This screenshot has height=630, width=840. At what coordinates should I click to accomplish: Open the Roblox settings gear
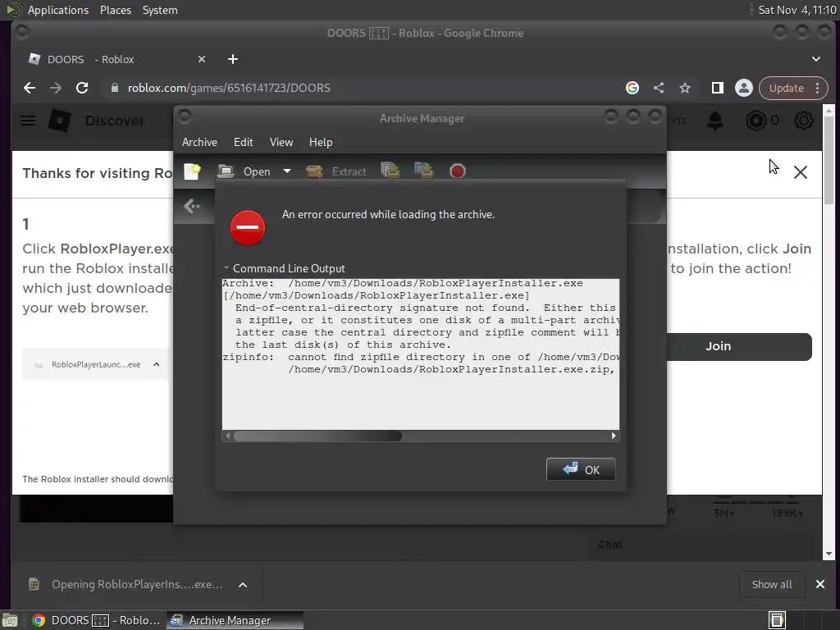tap(804, 121)
